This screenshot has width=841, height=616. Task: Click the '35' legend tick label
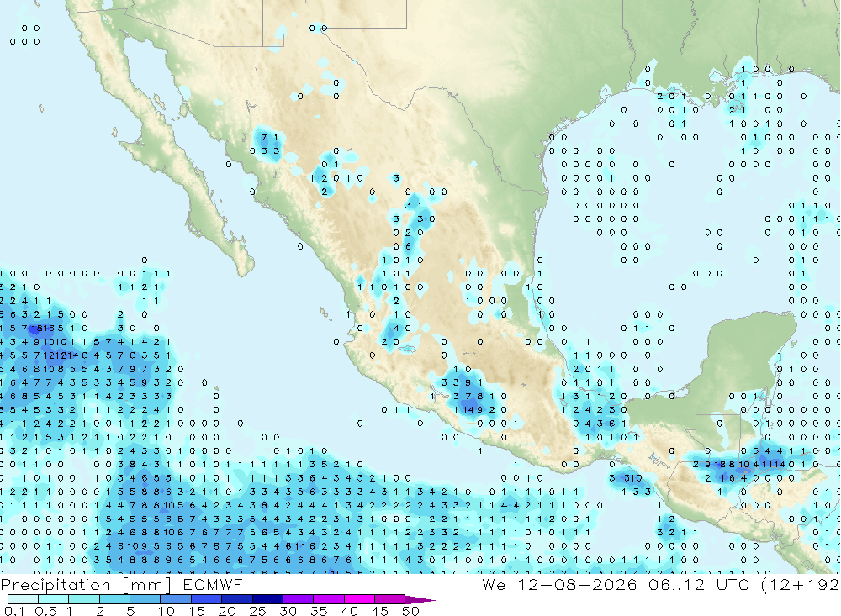point(319,611)
